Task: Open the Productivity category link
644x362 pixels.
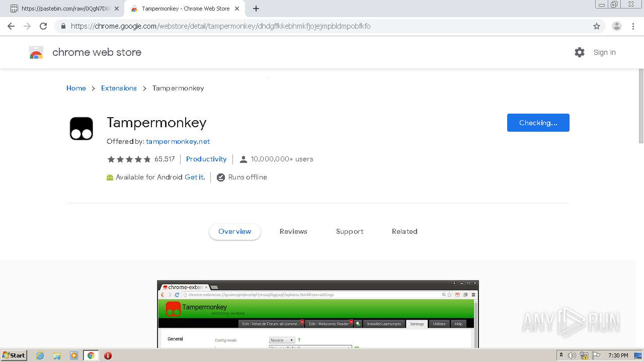Action: (206, 159)
